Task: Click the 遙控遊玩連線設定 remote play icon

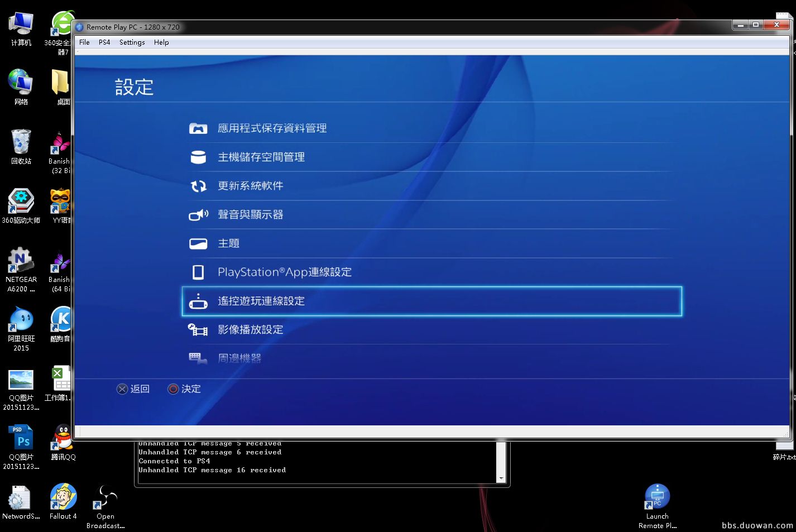Action: 198,301
